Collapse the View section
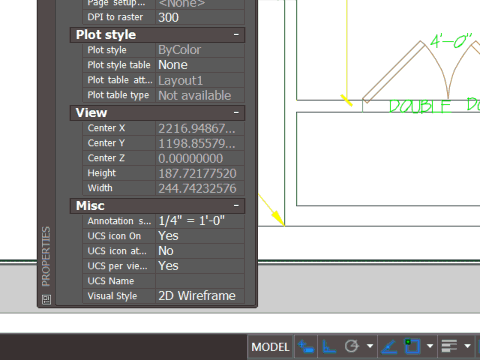 click(x=236, y=113)
